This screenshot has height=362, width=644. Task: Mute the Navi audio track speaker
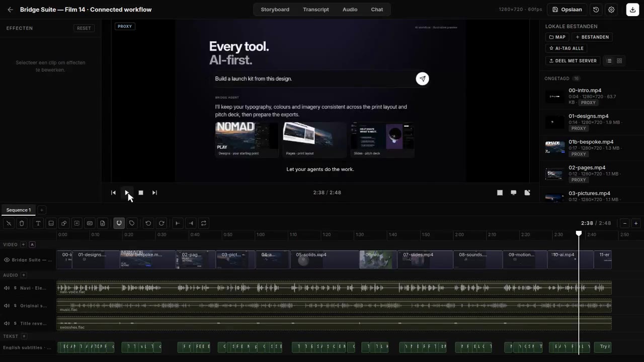point(7,288)
